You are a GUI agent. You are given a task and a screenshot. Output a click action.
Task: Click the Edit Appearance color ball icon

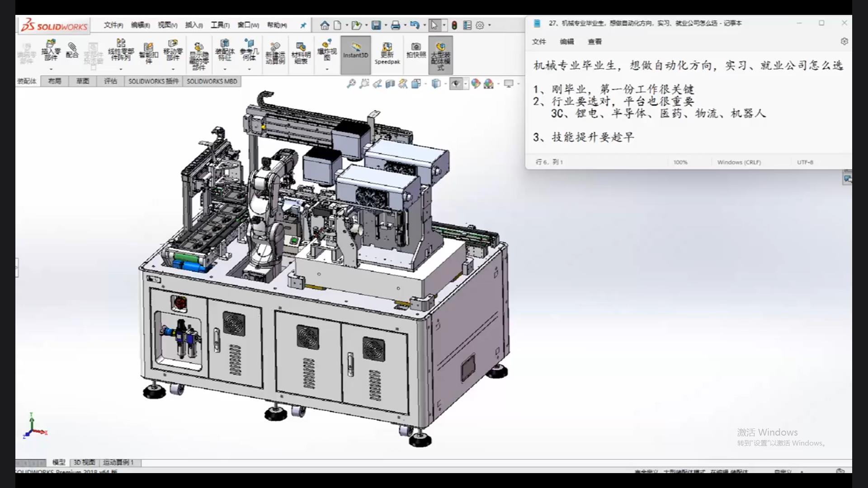coord(475,84)
